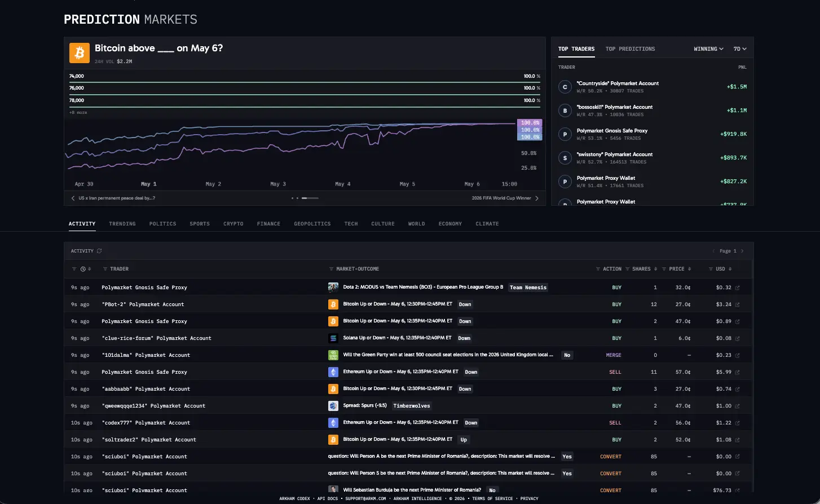Click the 74,000 outcome progress bar
This screenshot has width=820, height=504.
[305, 82]
